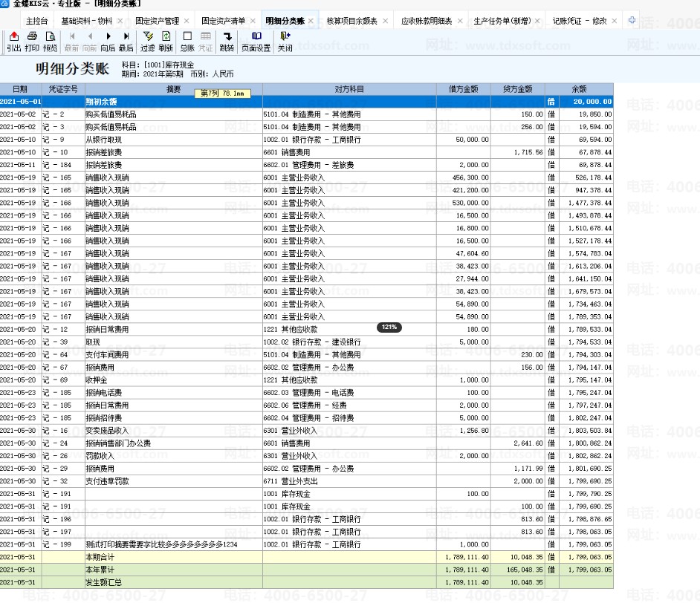Click the 打印 print icon

[32, 42]
